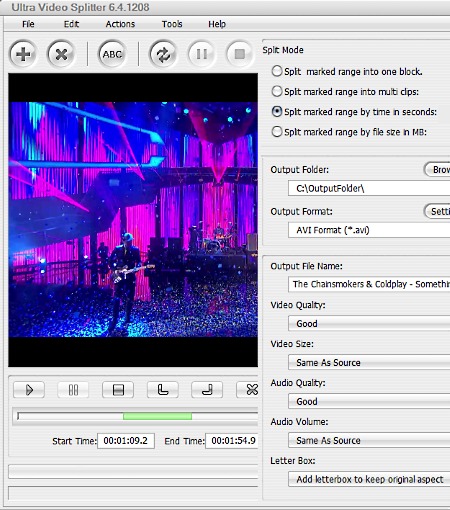Viewport: 450px width, 510px height.
Task: Open the Tools menu
Action: click(x=172, y=24)
